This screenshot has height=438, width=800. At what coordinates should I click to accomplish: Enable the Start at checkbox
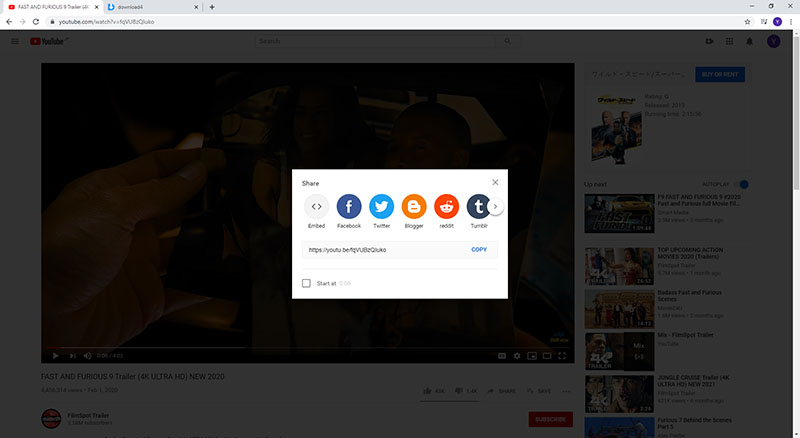[x=306, y=283]
